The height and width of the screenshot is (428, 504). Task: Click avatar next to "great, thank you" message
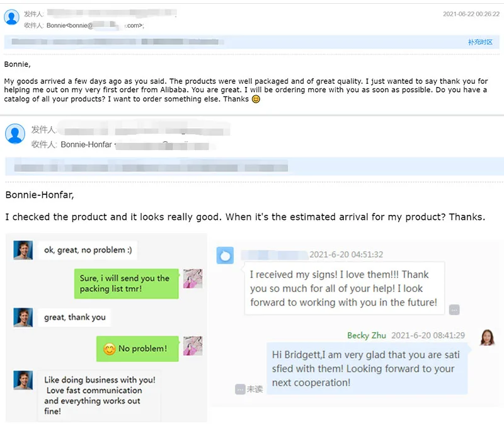coord(23,317)
